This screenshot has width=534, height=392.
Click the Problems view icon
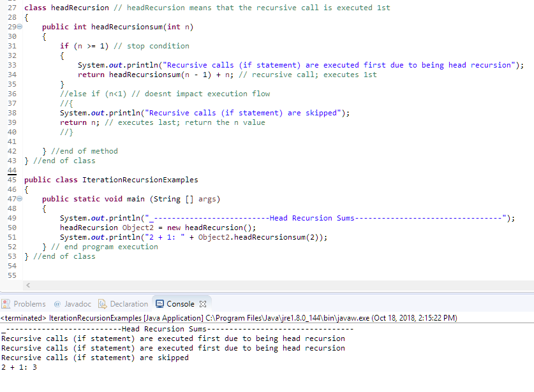click(x=6, y=303)
